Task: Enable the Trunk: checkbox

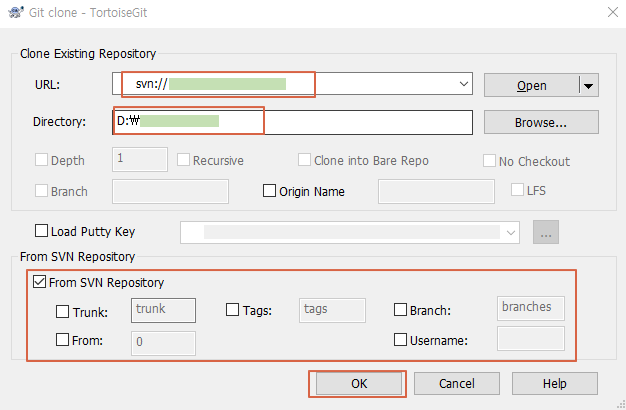Action: pyautogui.click(x=62, y=311)
